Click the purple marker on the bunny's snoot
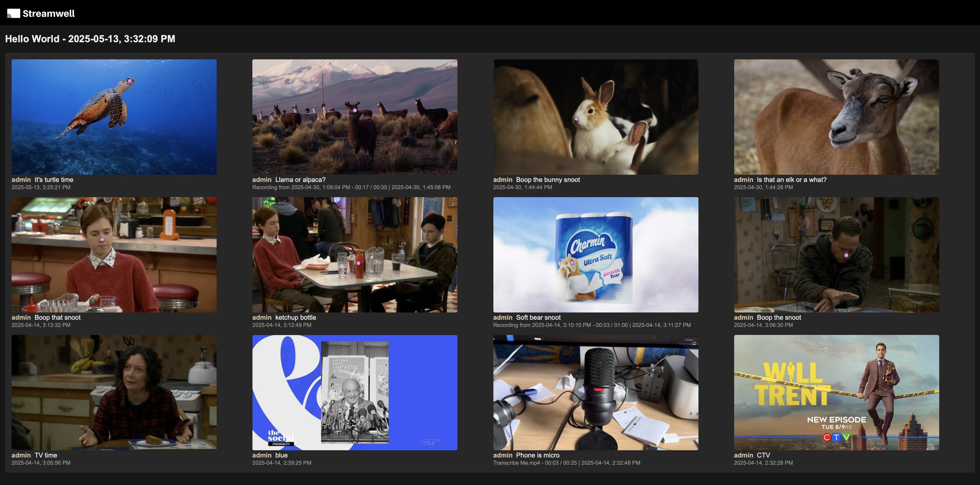980x485 pixels. tap(576, 119)
